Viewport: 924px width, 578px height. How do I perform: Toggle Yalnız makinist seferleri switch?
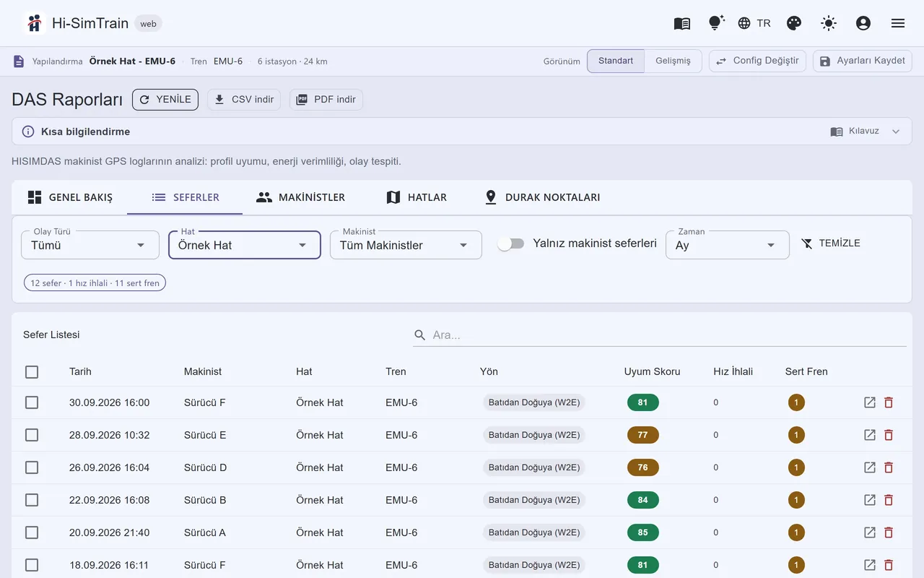click(x=510, y=243)
